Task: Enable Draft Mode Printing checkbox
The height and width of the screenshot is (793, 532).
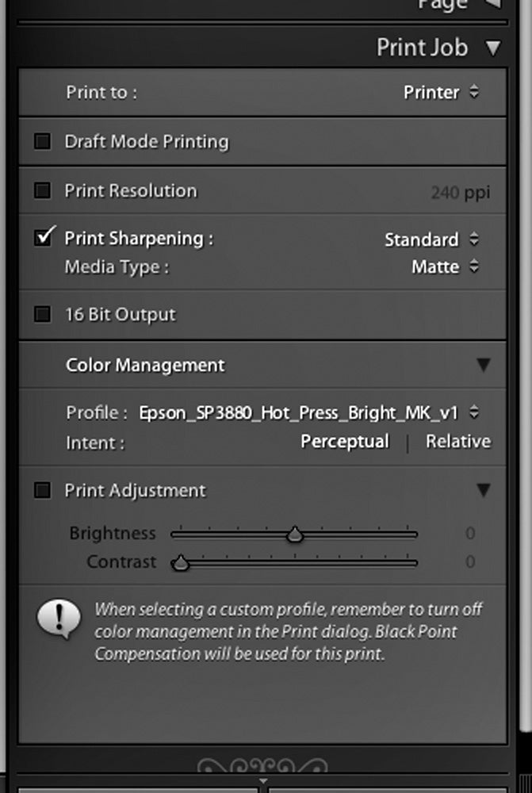Action: pos(43,141)
